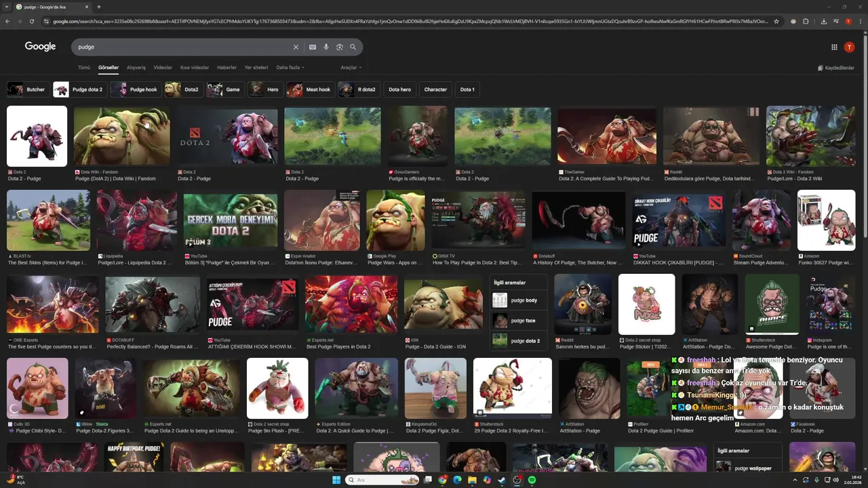Switch to the Tümü tab
This screenshot has width=868, height=488.
[x=84, y=68]
